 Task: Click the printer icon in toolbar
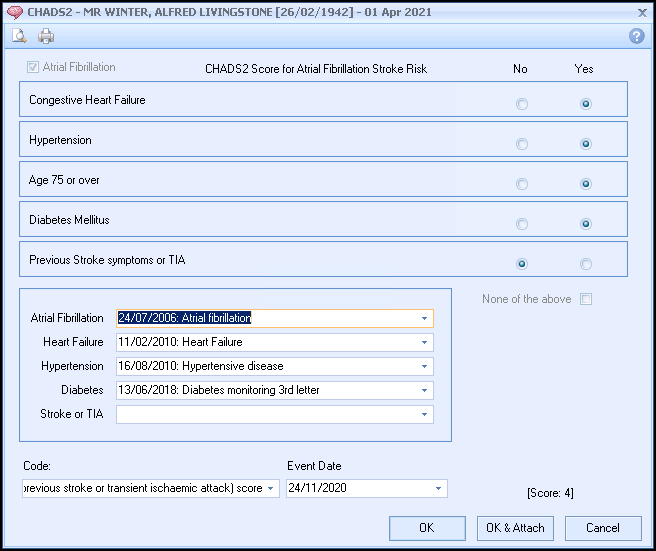tap(46, 37)
